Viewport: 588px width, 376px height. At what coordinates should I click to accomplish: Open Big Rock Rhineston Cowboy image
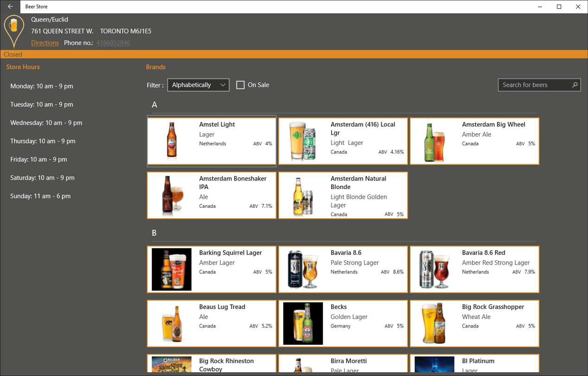coord(172,364)
